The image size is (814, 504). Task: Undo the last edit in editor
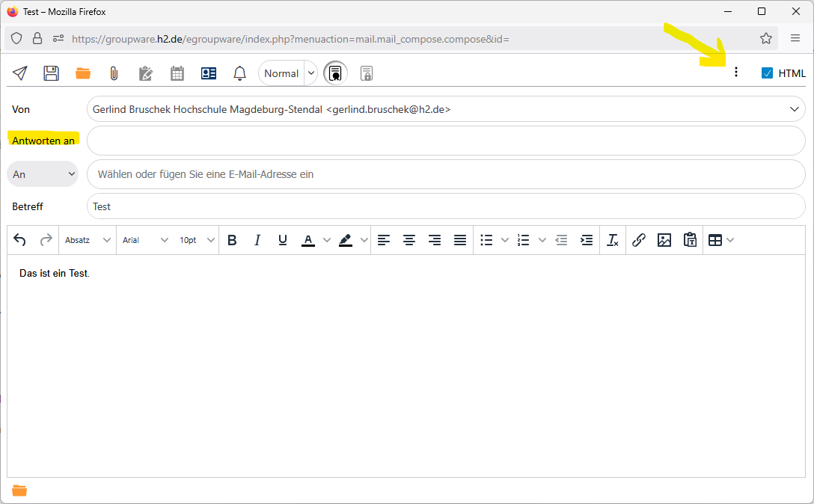click(x=20, y=240)
